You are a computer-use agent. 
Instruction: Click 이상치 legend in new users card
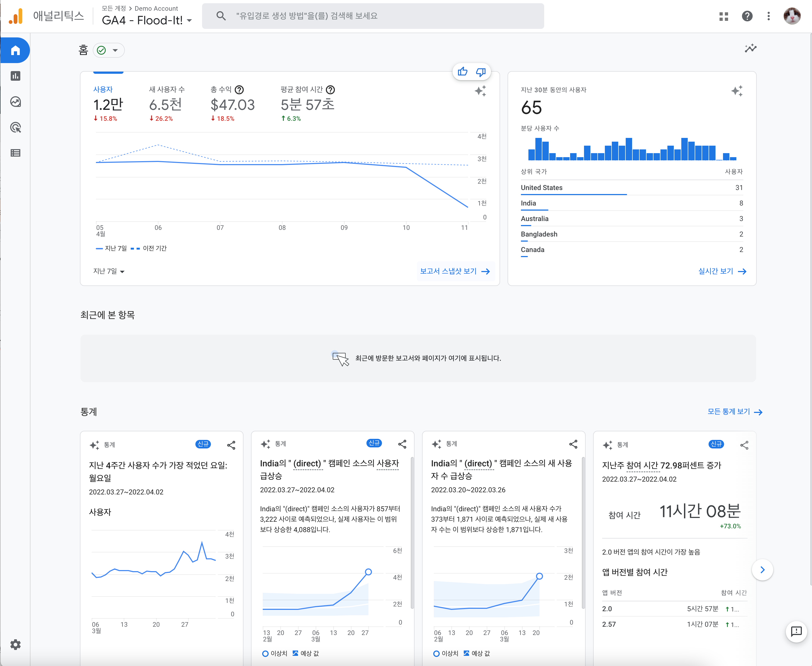click(446, 653)
